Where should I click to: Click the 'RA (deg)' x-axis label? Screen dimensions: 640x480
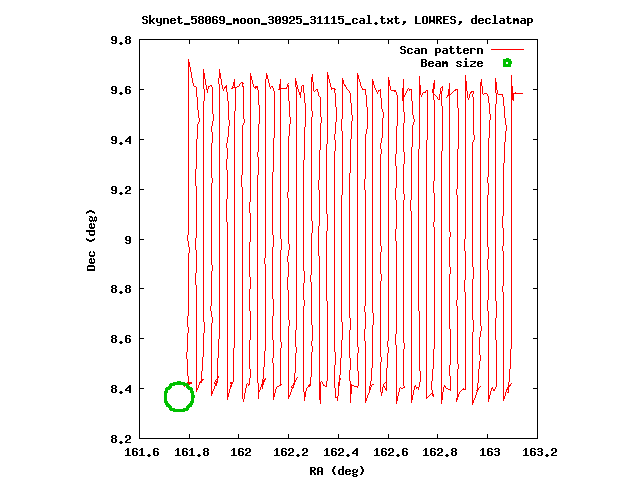(337, 471)
